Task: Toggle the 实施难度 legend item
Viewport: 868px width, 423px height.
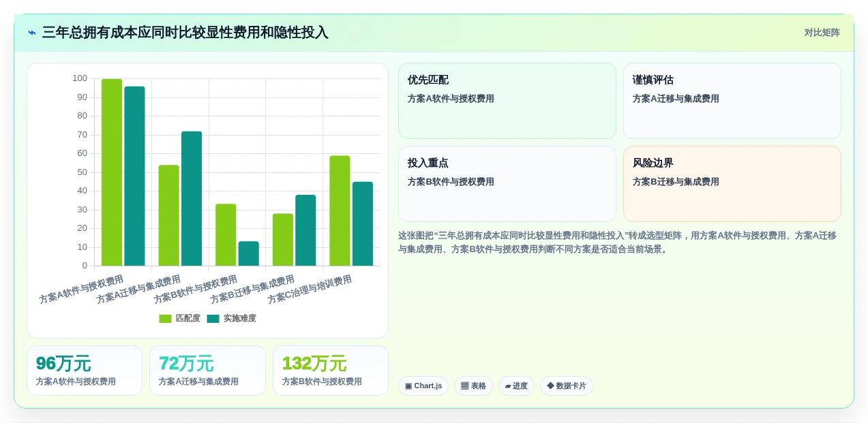Action: (x=232, y=318)
